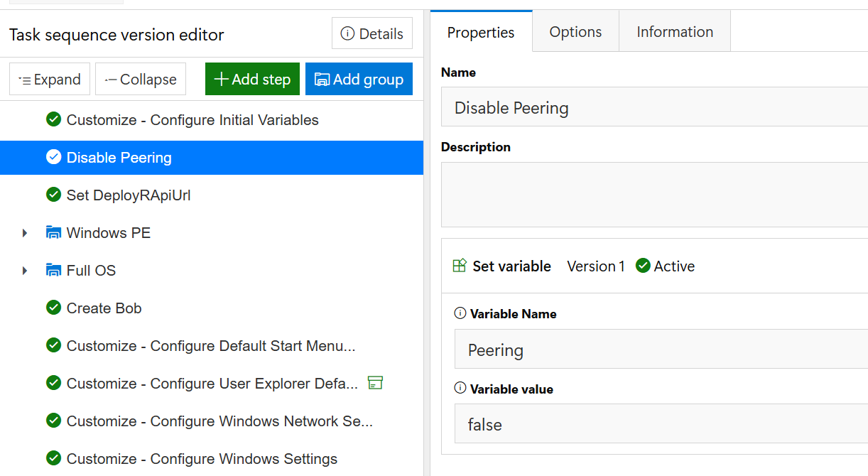The width and height of the screenshot is (868, 476).
Task: Click the info icon next to Variable value
Action: [460, 389]
